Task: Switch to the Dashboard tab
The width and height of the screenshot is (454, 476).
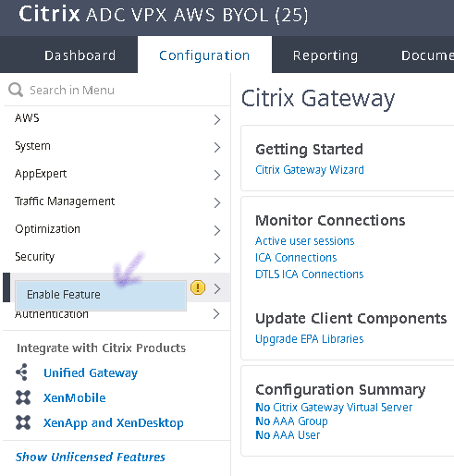Action: click(x=80, y=55)
